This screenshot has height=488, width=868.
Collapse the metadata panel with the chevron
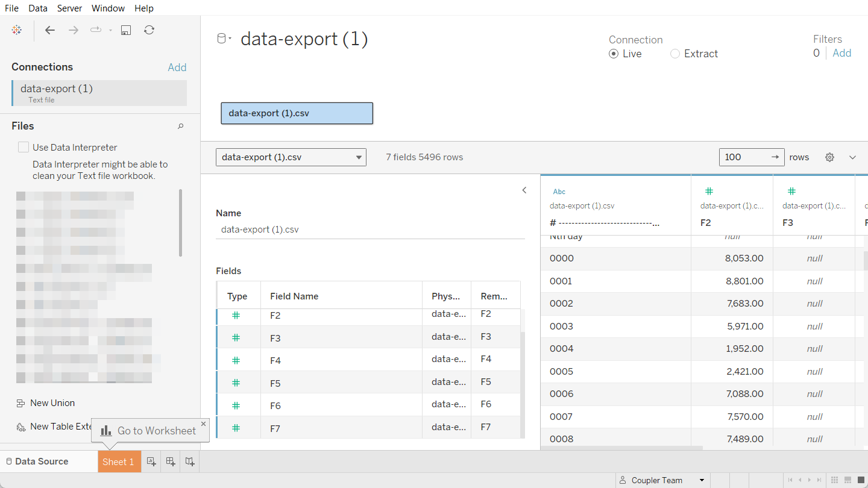[524, 189]
